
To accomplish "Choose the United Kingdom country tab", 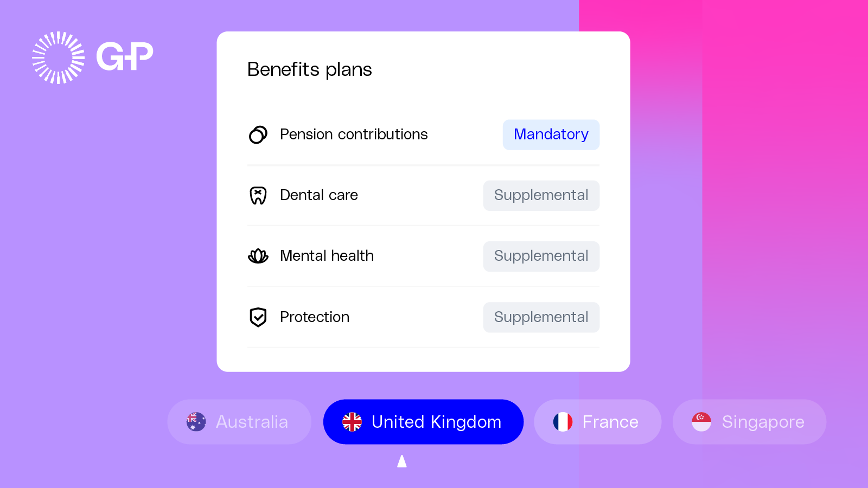I will 423,422.
